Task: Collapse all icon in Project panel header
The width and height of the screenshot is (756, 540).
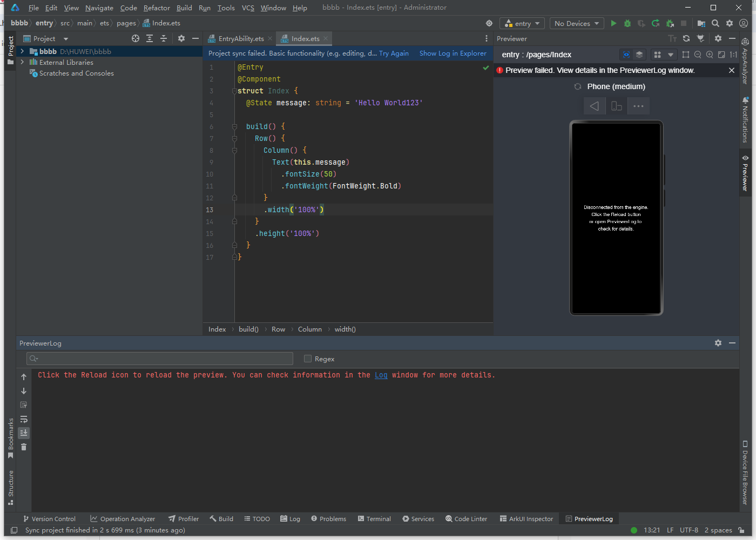Action: [x=164, y=38]
